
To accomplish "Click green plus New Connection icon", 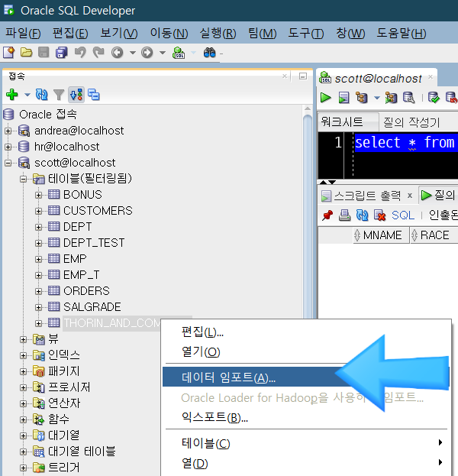I will coord(11,95).
